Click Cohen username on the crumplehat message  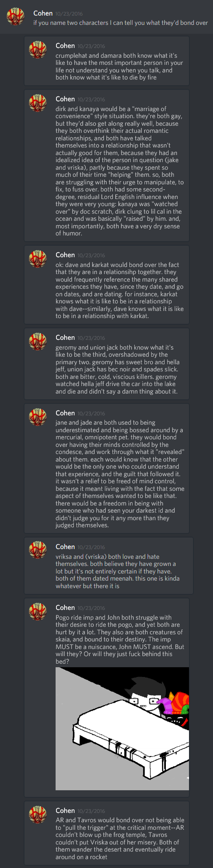coord(65,46)
